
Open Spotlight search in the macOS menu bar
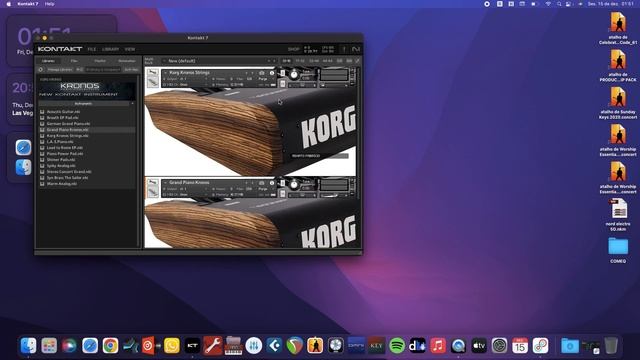[x=559, y=4]
